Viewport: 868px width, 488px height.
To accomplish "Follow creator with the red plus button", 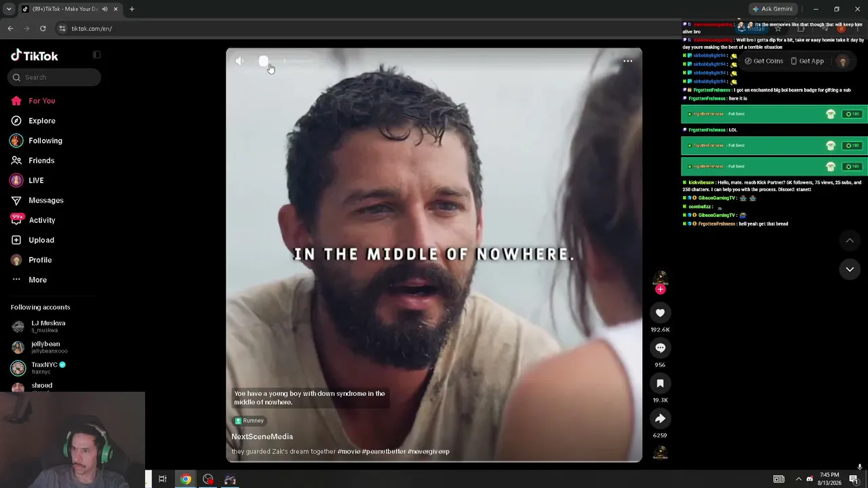I will click(660, 289).
